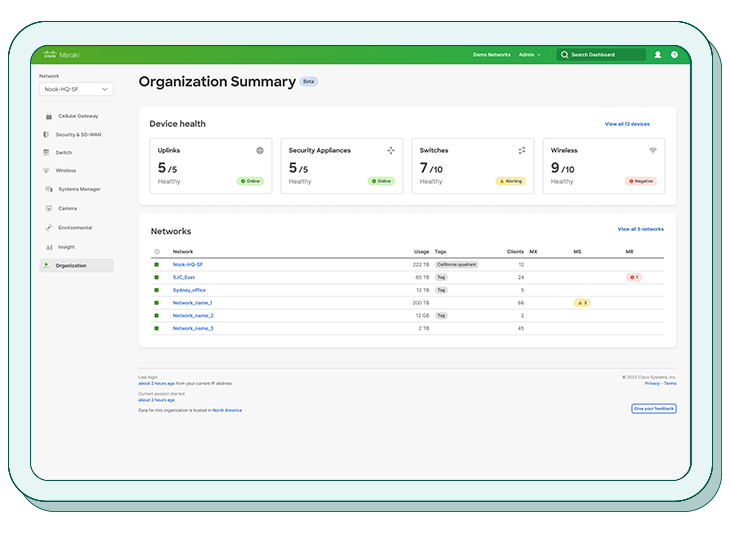Open Cellular Gateway menu

[x=78, y=116]
